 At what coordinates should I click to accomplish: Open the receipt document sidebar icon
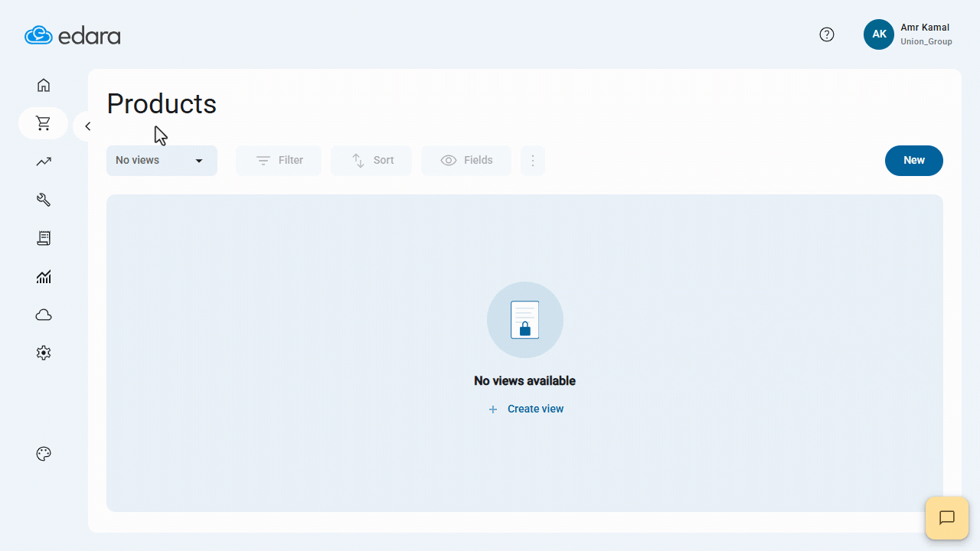(44, 238)
